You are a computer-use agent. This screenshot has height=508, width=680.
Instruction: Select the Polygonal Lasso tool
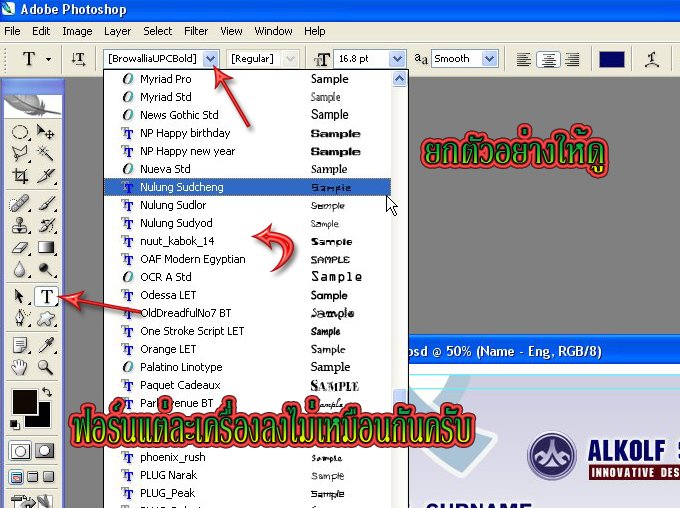click(20, 154)
